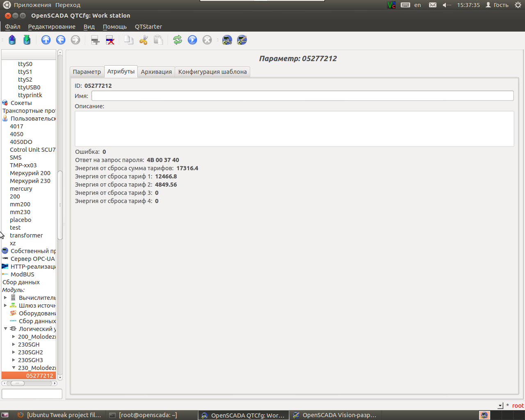Click the Вычислитель calculator icon

click(x=13, y=298)
